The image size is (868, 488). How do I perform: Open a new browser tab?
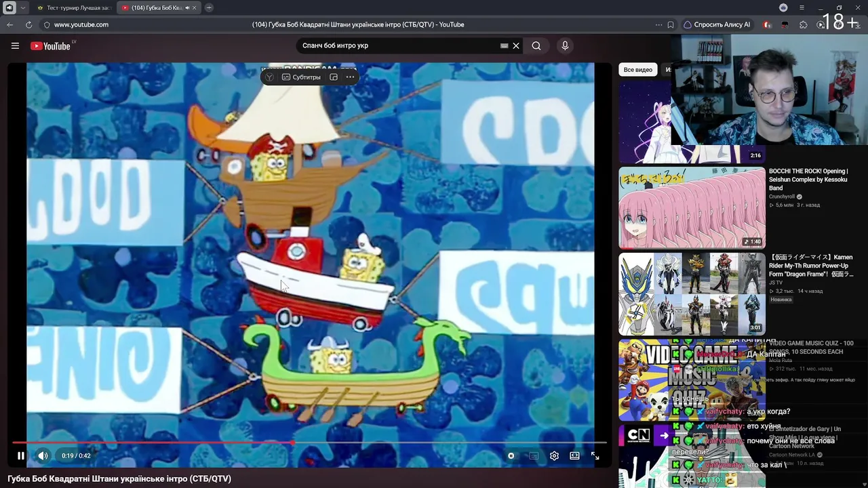click(209, 7)
